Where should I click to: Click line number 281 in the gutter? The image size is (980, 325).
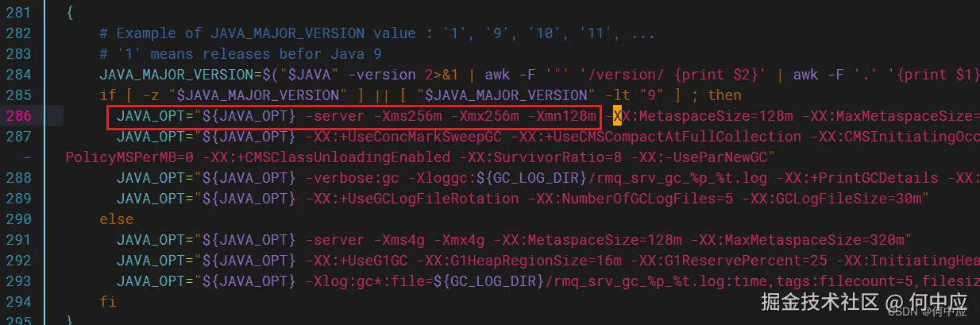[x=18, y=13]
